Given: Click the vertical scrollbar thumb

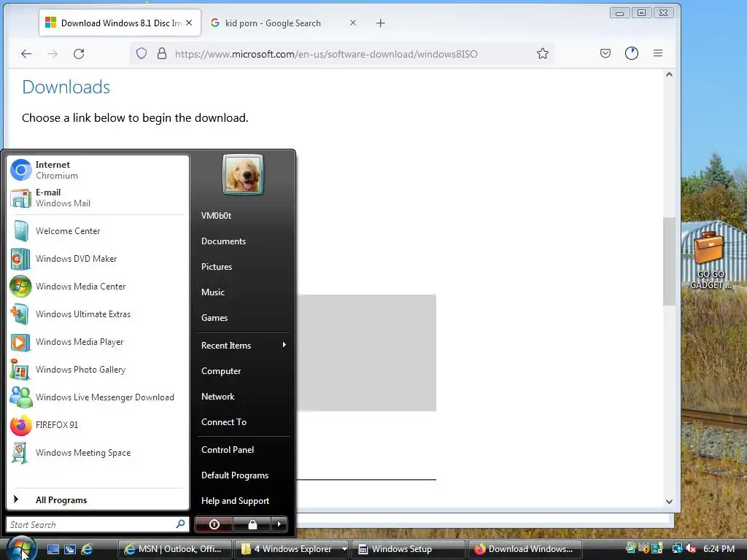Looking at the screenshot, I should 670,261.
